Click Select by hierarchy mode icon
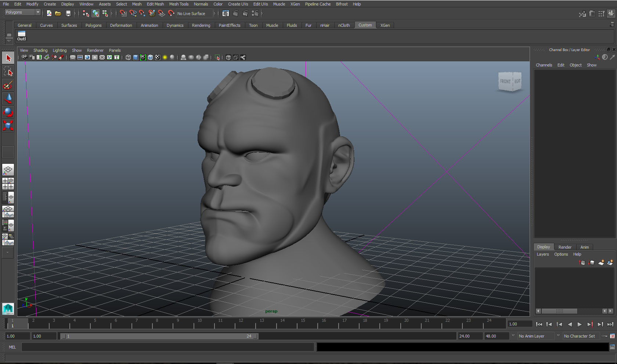The image size is (617, 364). [x=86, y=14]
